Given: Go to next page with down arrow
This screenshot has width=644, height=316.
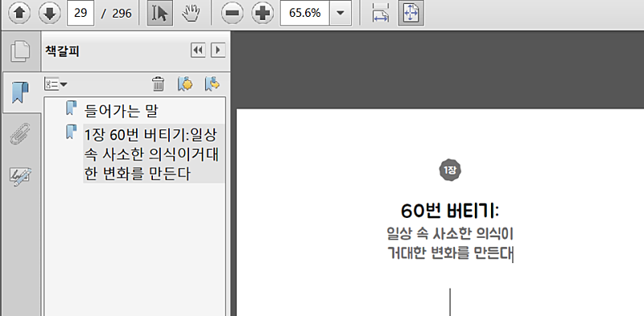Looking at the screenshot, I should point(49,14).
